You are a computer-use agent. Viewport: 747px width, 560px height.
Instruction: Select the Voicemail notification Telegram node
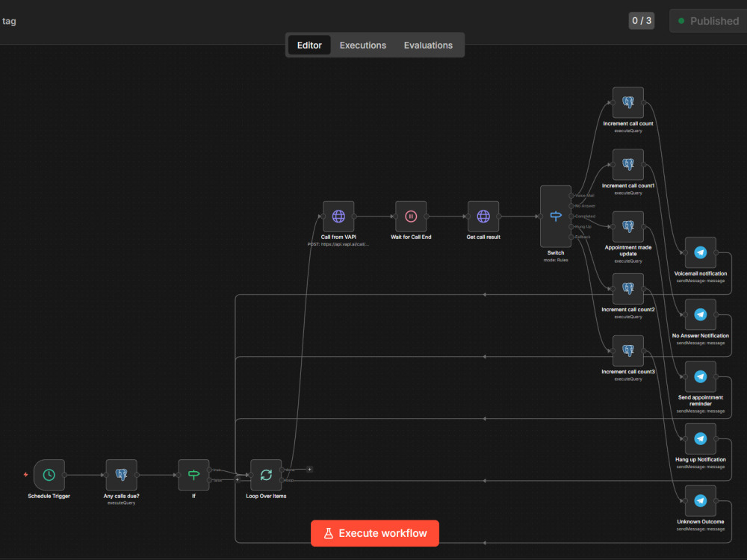[x=701, y=252]
